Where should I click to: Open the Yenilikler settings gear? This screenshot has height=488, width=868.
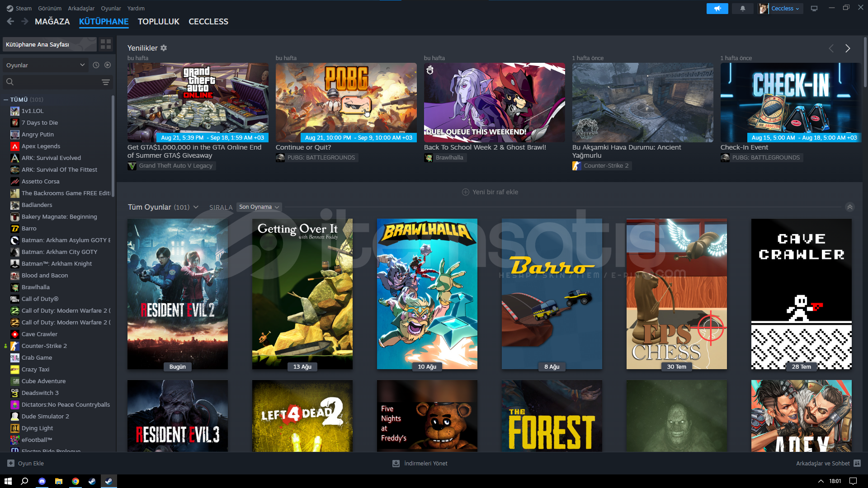tap(164, 48)
